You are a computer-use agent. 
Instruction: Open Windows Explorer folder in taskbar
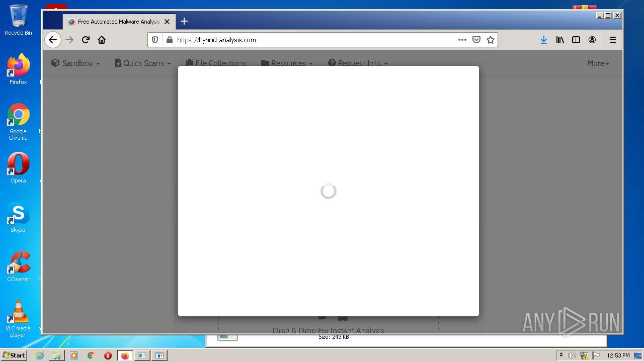click(x=57, y=355)
